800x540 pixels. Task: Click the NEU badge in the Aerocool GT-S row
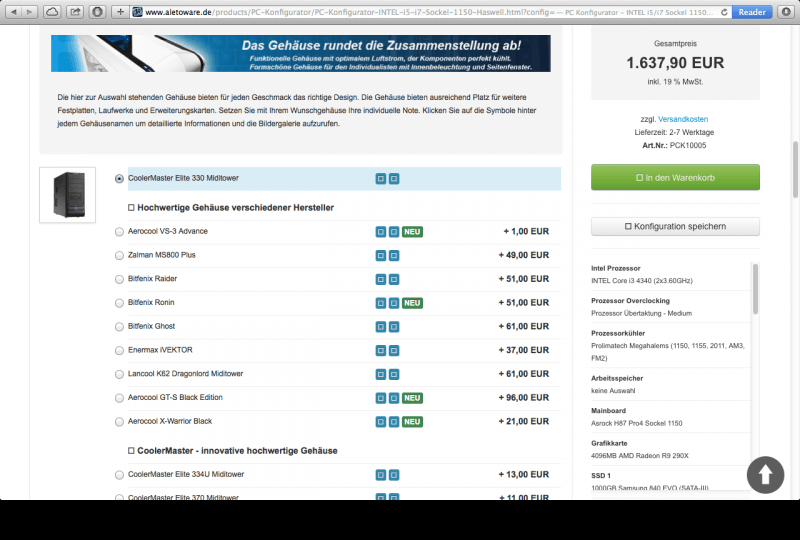[x=412, y=398]
